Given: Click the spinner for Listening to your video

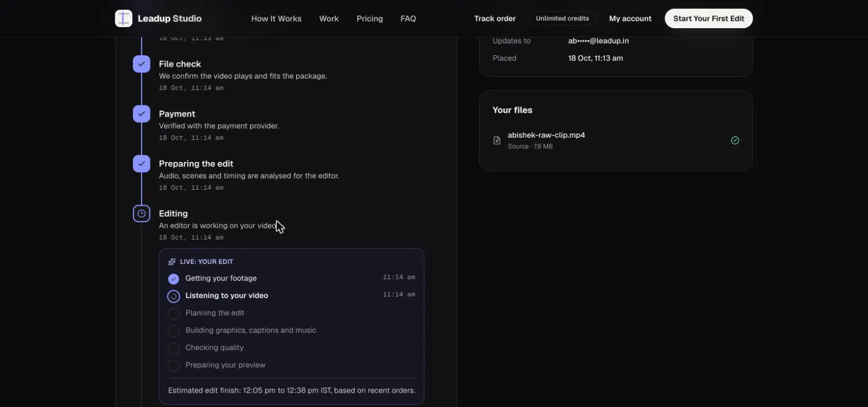Looking at the screenshot, I should 174,296.
